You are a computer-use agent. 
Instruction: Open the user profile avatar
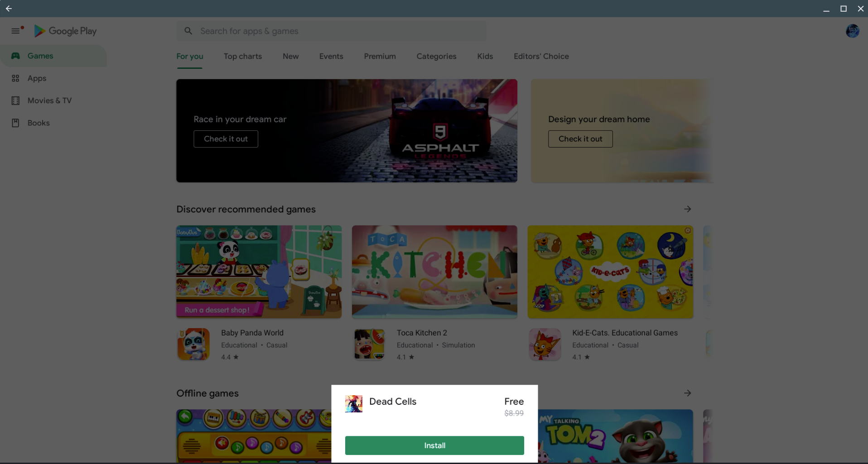click(852, 31)
